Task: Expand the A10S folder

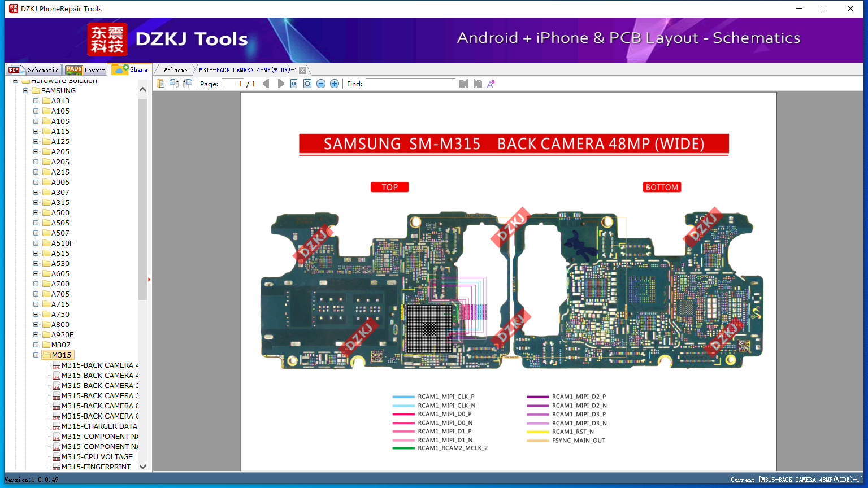Action: [36, 121]
